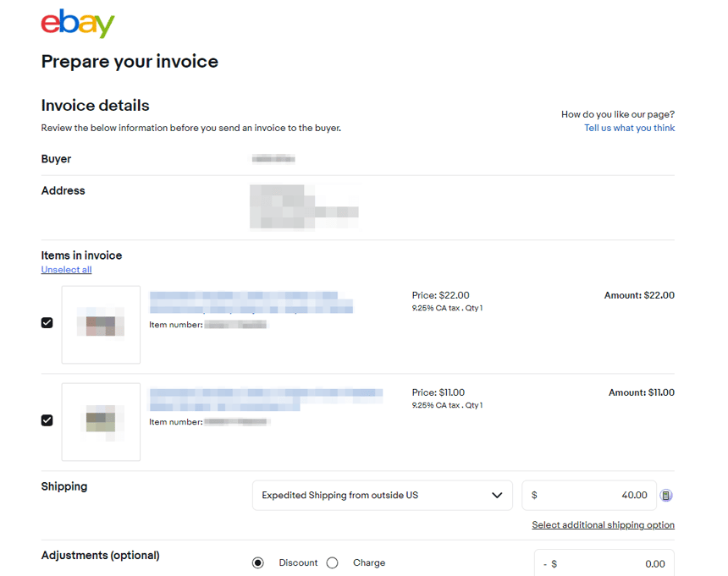
Task: Open the $22.00 item's thumbnail image
Action: (101, 325)
